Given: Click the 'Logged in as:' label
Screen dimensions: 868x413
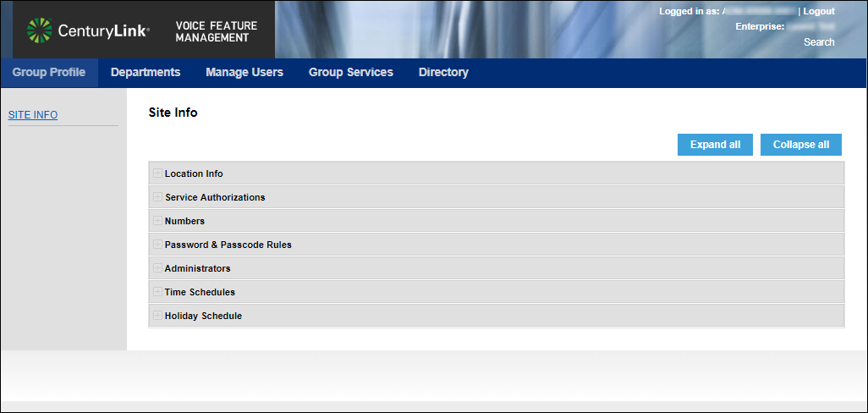Looking at the screenshot, I should pos(689,11).
